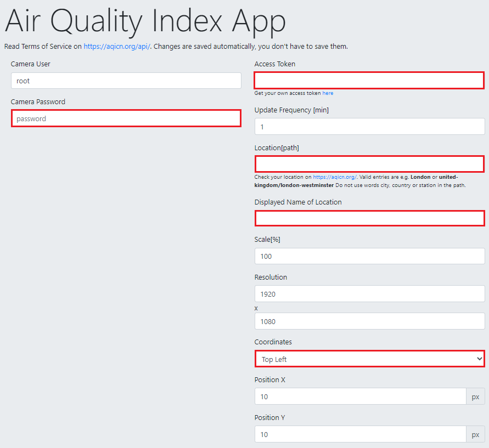Viewport: 489px width, 448px height.
Task: Open the aqicn.org/api Terms of Service link
Action: pyautogui.click(x=117, y=47)
